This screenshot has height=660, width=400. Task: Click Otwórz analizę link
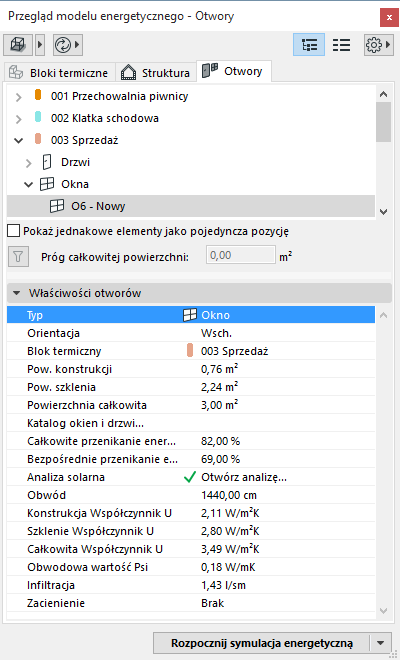(244, 477)
